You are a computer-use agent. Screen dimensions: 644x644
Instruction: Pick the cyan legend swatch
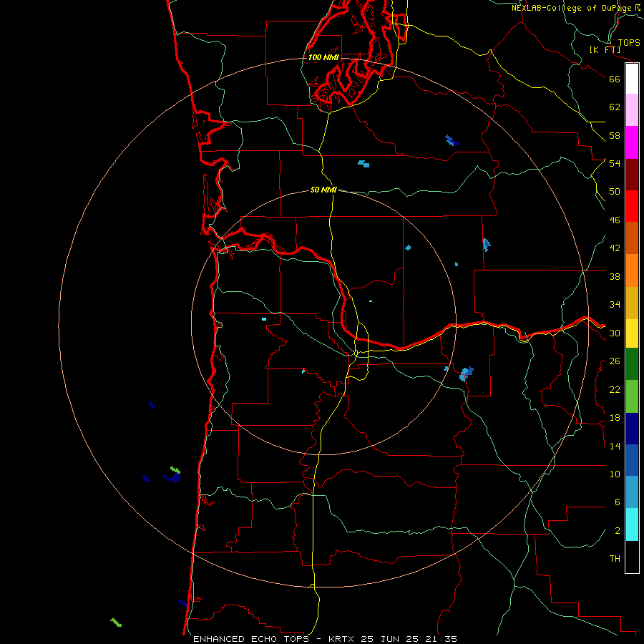[632, 525]
